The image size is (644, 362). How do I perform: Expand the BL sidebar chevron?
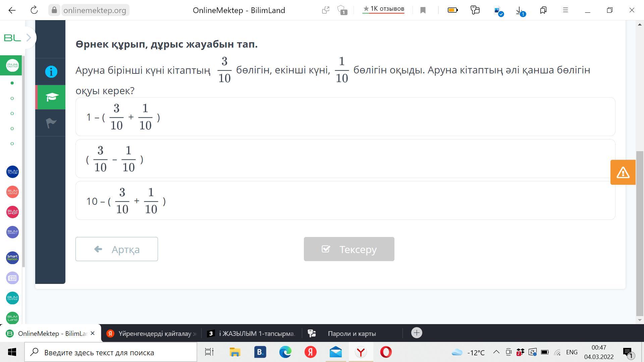pos(29,38)
